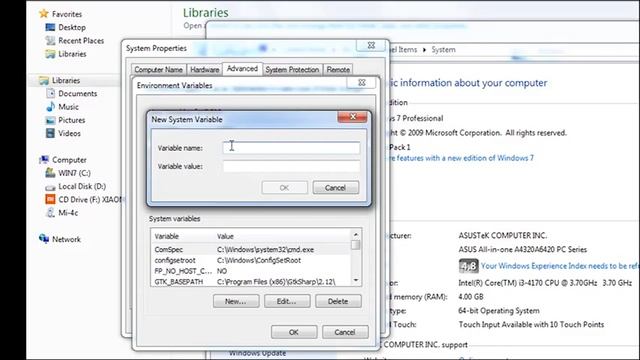Select the configsetroot variable row
The height and width of the screenshot is (360, 640).
coord(251,260)
